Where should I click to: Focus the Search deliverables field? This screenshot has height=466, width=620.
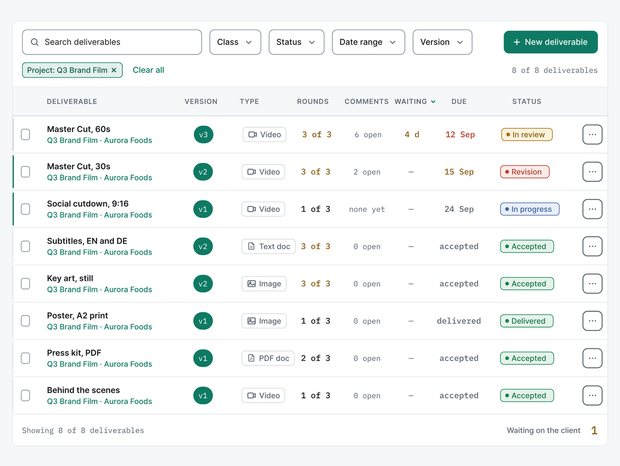pos(112,42)
